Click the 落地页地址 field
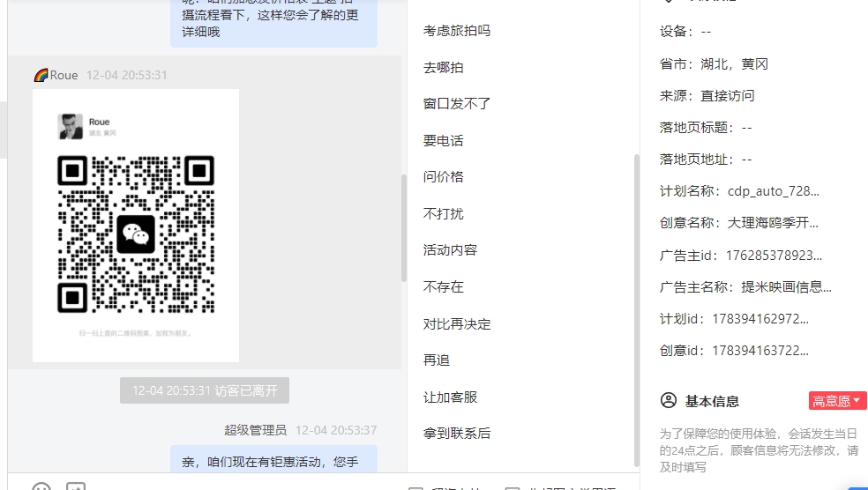This screenshot has width=868, height=490. coord(706,160)
